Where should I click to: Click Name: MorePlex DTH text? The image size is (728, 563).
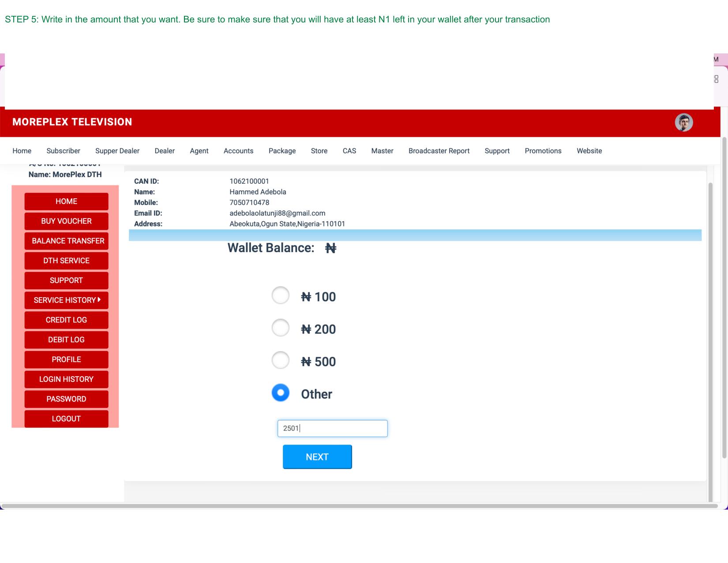(65, 174)
